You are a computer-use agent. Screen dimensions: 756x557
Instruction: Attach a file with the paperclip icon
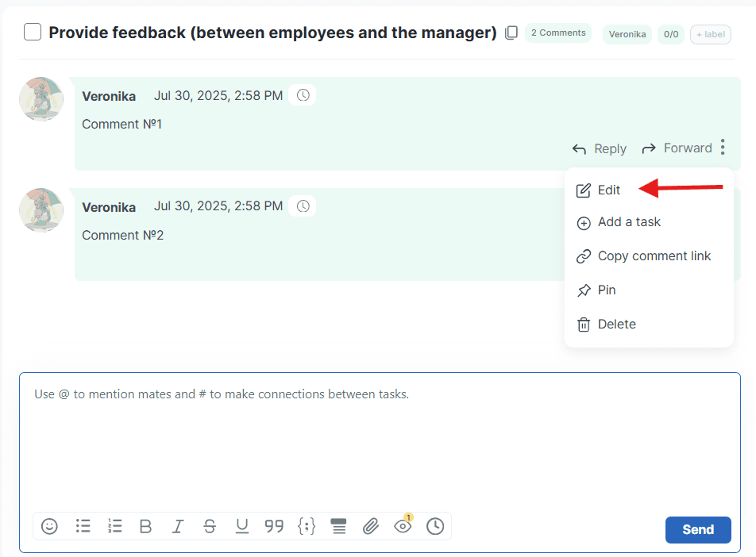coord(370,526)
